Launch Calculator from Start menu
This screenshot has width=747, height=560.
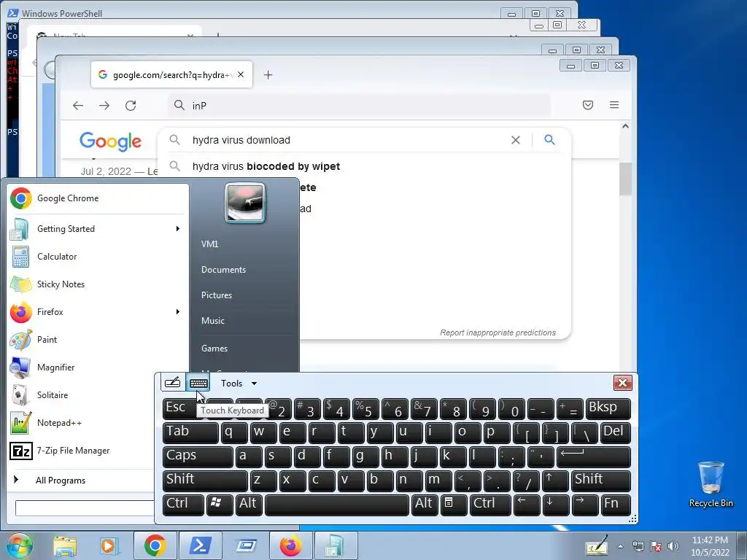(98, 256)
